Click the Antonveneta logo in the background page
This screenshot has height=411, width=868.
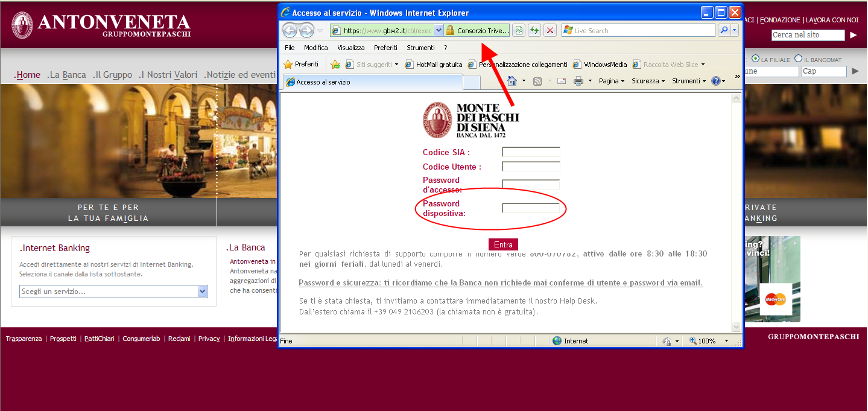point(101,25)
